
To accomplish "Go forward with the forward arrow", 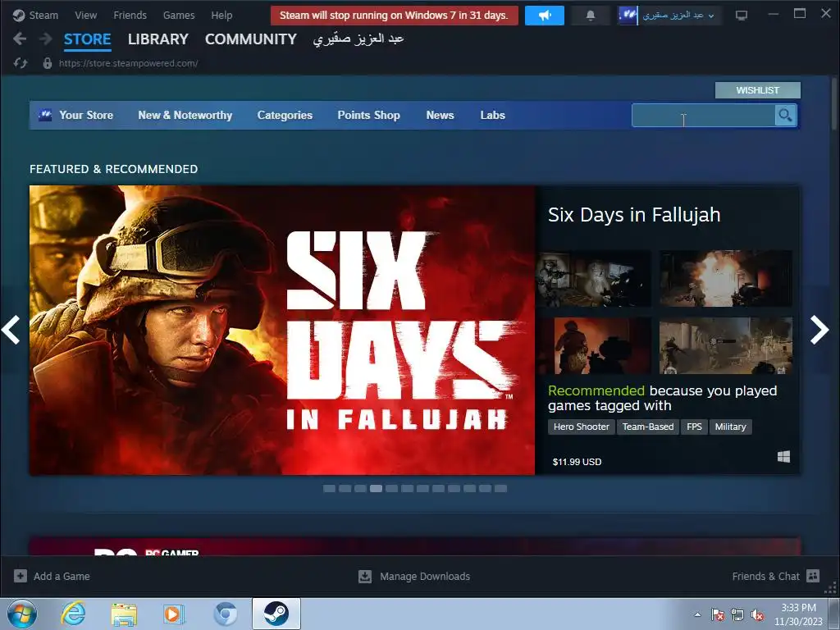I will (x=46, y=39).
